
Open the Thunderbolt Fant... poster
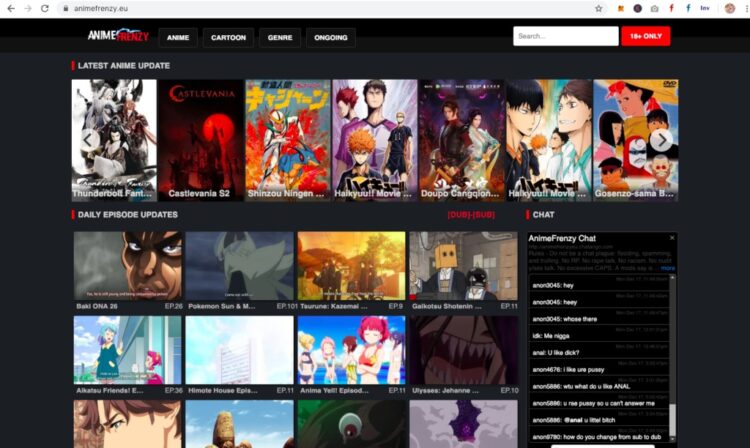114,140
